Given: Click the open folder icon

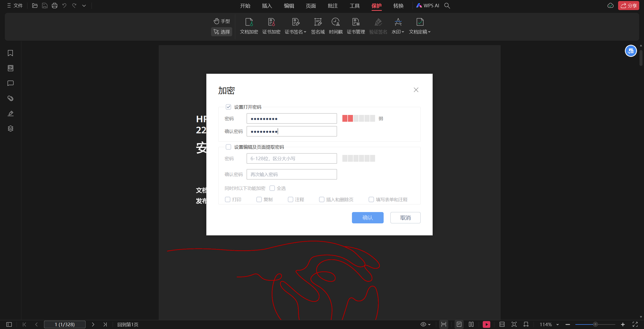Looking at the screenshot, I should 35,6.
